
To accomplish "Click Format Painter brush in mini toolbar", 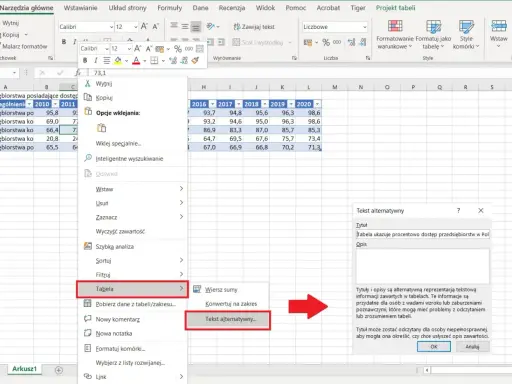I will point(195,60).
